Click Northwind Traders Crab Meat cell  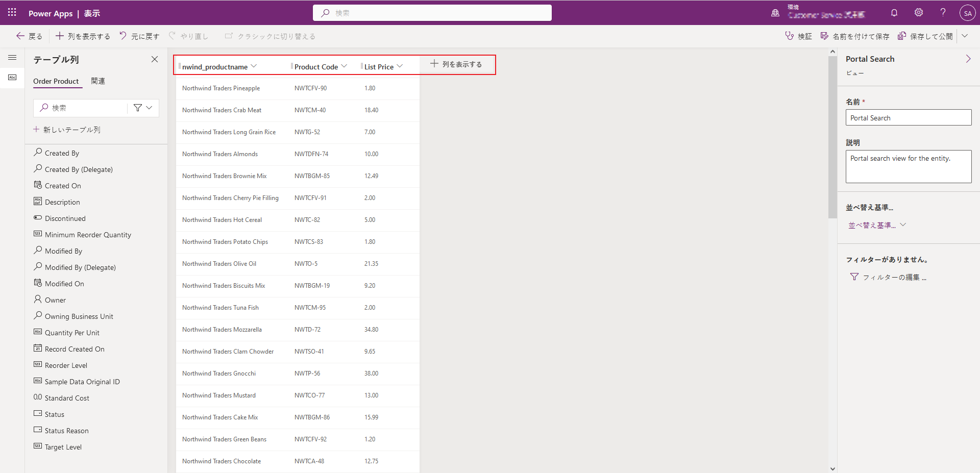click(222, 110)
